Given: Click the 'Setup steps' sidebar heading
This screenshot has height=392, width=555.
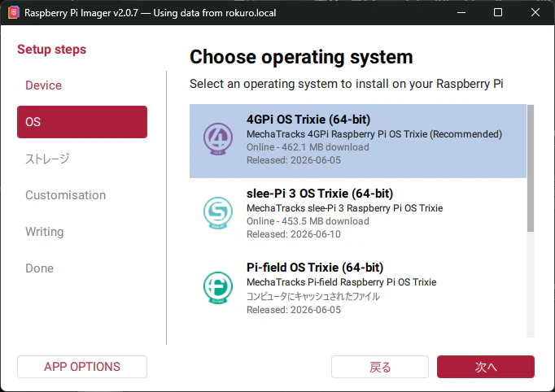Looking at the screenshot, I should point(52,49).
